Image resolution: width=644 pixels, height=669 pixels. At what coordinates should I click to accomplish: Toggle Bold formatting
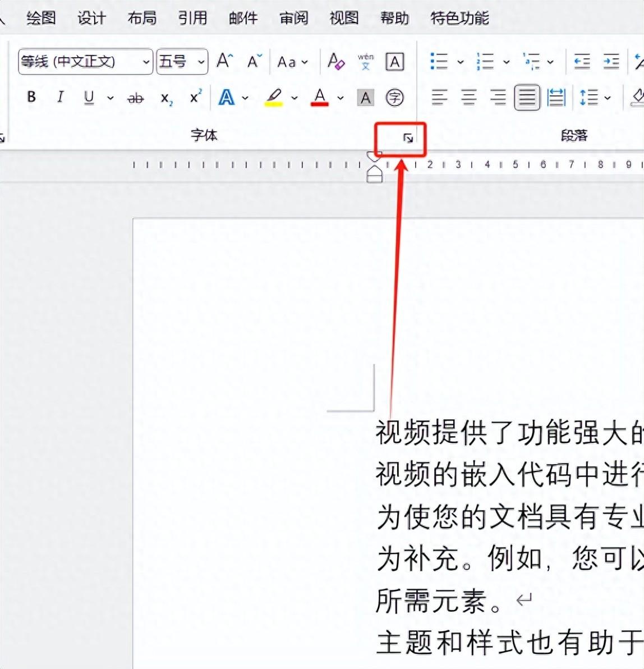click(31, 98)
